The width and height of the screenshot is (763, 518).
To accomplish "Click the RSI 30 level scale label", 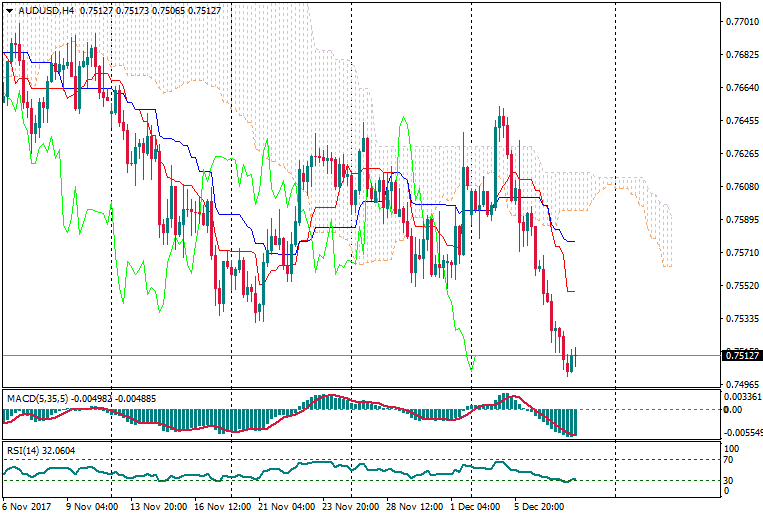I will 730,480.
